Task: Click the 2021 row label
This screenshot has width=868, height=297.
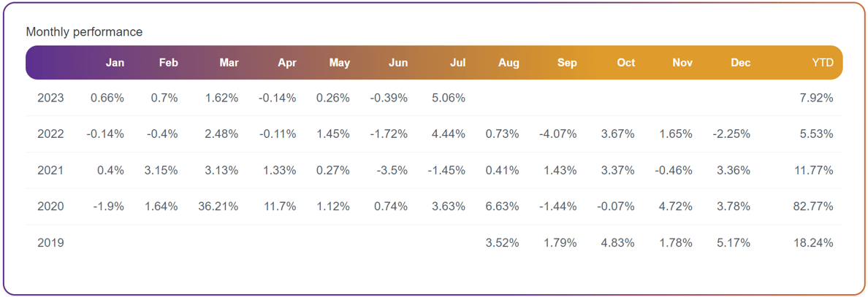Action: tap(50, 171)
